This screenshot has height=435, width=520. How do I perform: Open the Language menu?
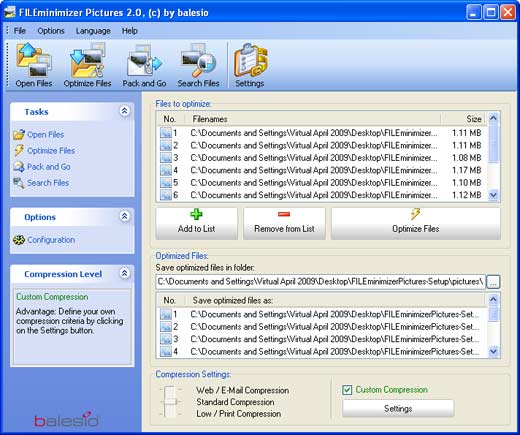93,31
